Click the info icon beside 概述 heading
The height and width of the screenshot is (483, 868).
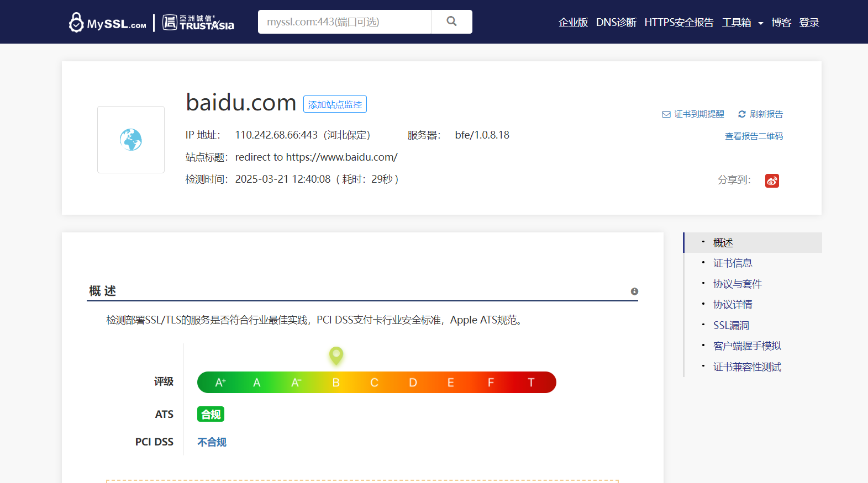(634, 291)
